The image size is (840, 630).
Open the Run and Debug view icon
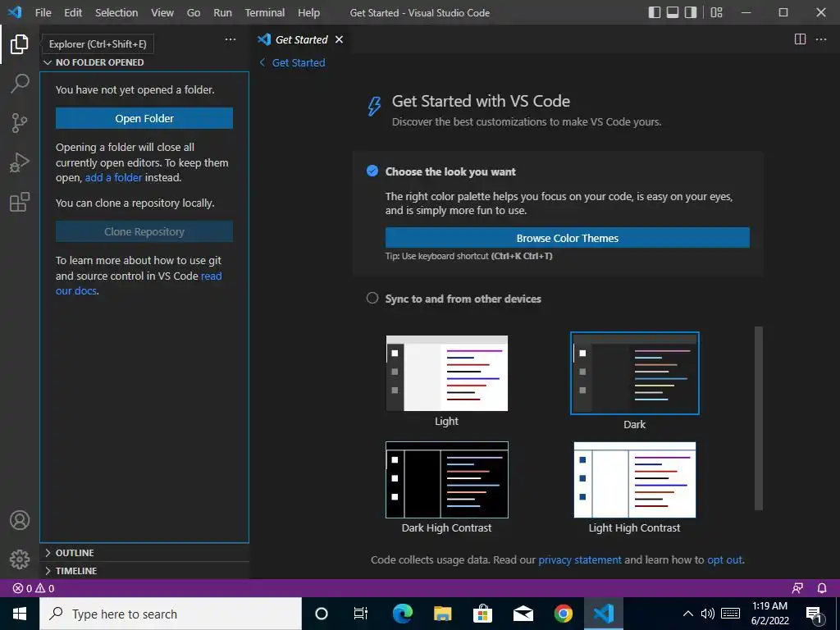tap(20, 162)
